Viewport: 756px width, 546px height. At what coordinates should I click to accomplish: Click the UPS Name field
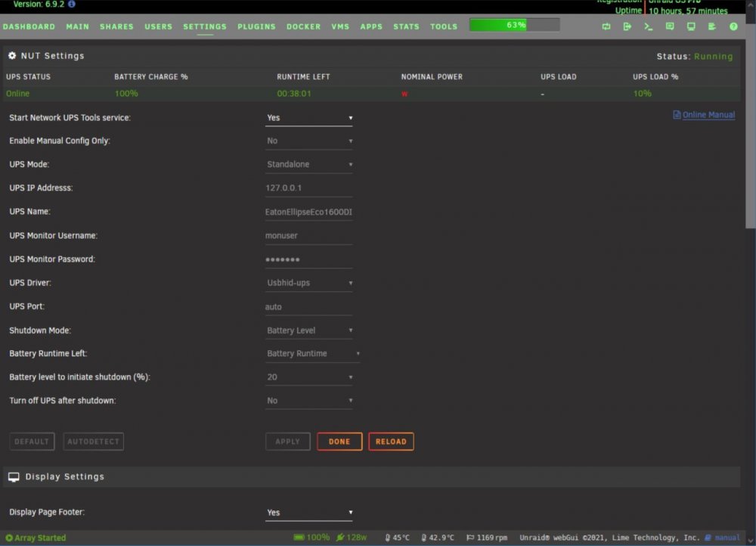(x=309, y=212)
